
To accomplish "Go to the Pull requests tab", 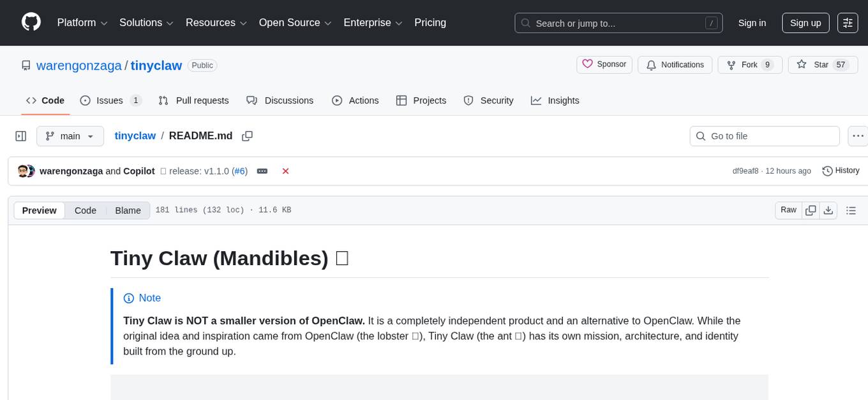I will tap(194, 100).
